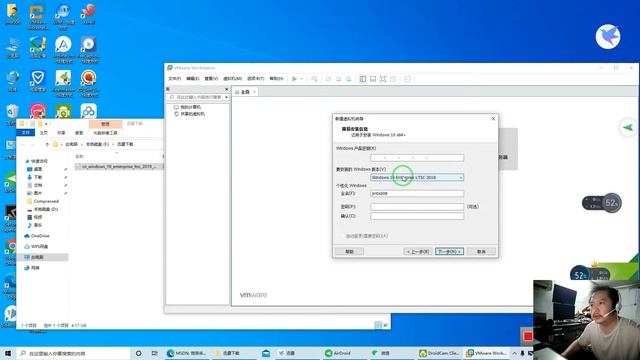Open the snapshot manager icon in VMware toolbar
This screenshot has width=640, height=360.
tap(349, 79)
